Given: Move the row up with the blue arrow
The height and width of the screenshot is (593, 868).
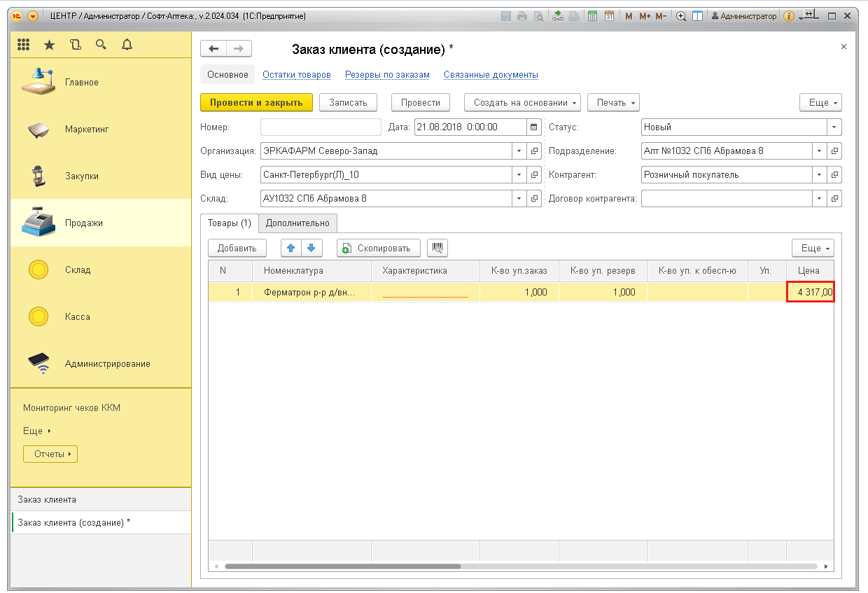Looking at the screenshot, I should click(291, 248).
